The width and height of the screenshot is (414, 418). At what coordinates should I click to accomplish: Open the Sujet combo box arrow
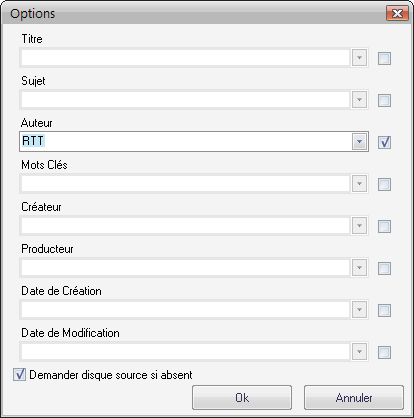[359, 100]
